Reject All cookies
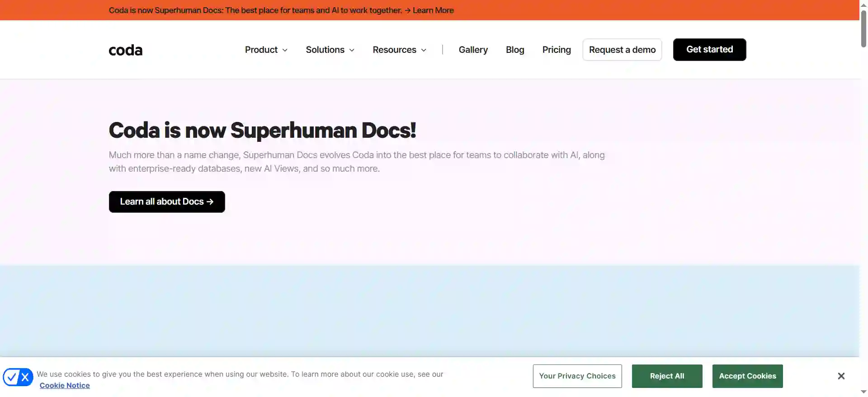Screen dimensions: 868x397 click(x=667, y=376)
